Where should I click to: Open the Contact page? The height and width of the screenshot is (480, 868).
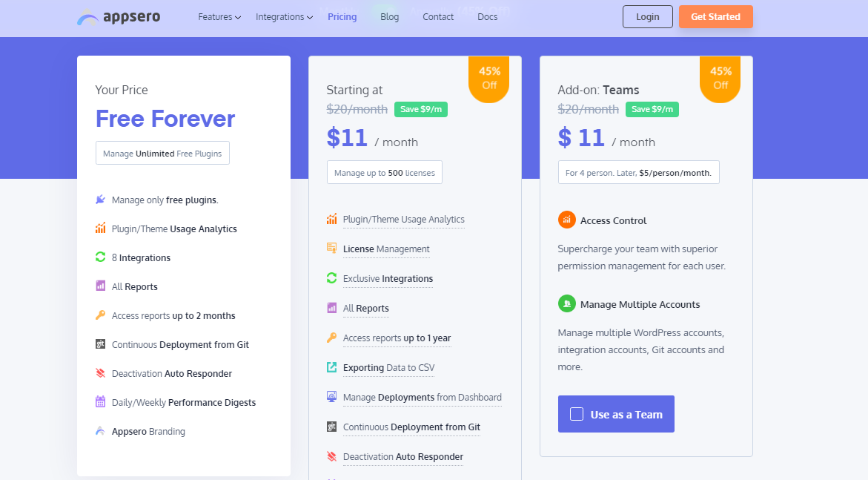coord(438,17)
